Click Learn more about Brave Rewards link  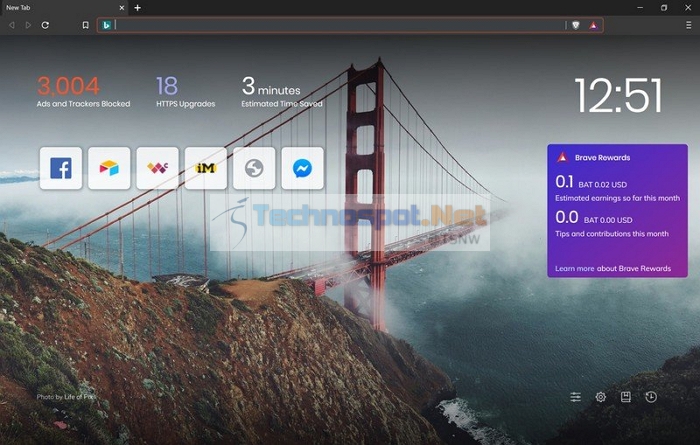coord(612,268)
